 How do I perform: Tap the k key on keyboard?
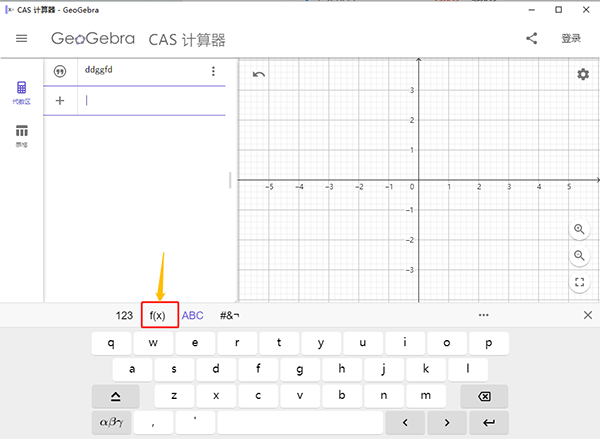click(426, 369)
